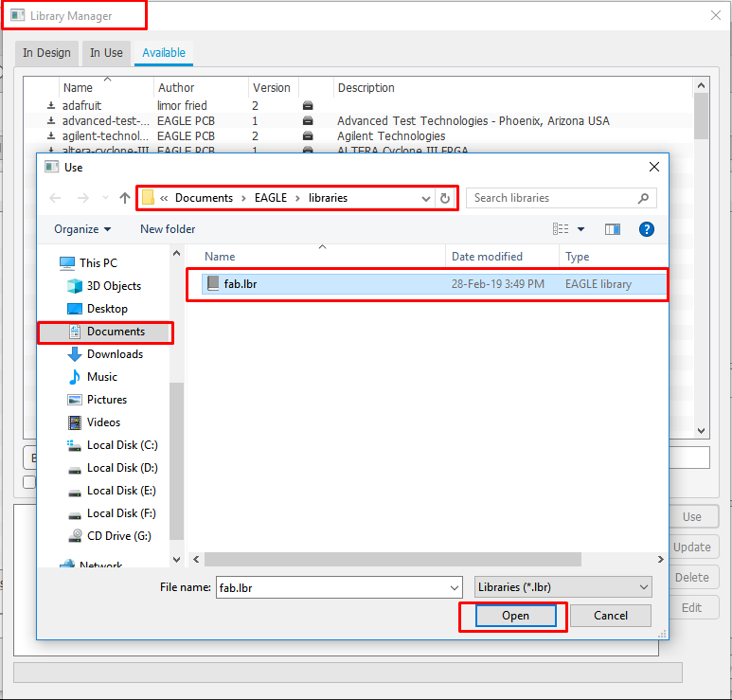Toggle the preview pane icon
Image resolution: width=732 pixels, height=700 pixels.
pyautogui.click(x=613, y=229)
